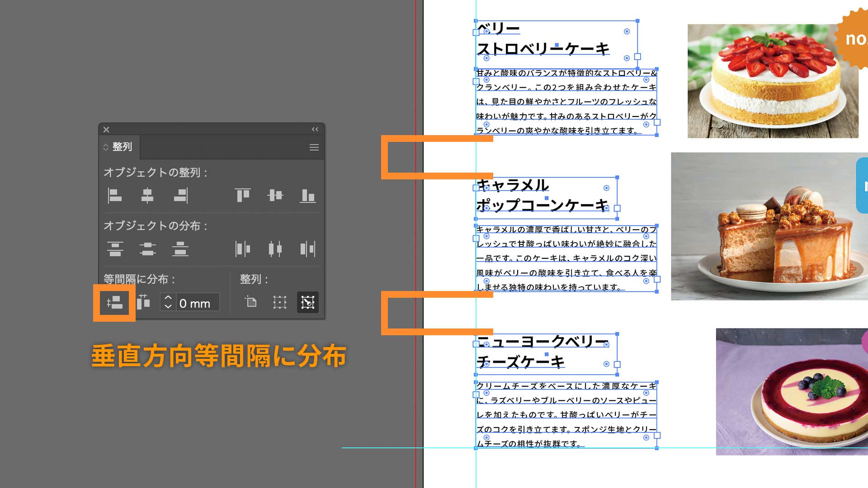
Task: Click vertical align bottom icon
Action: (308, 195)
